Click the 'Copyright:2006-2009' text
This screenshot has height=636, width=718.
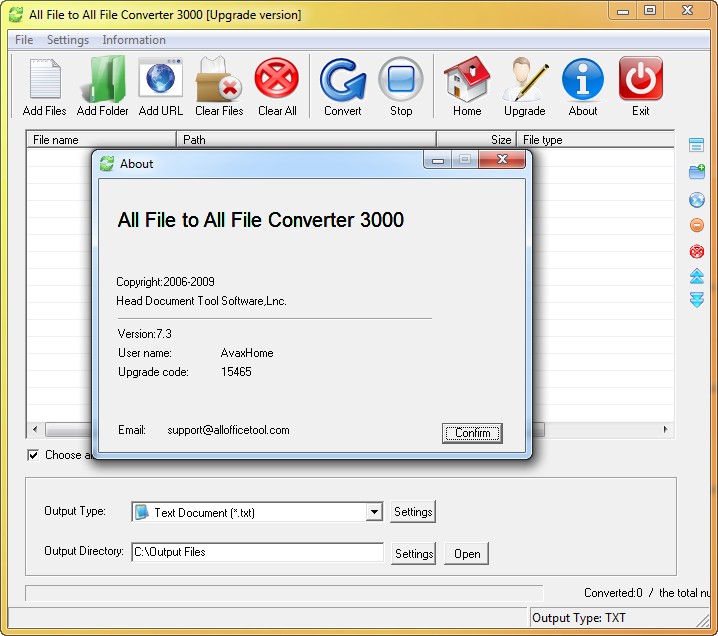coord(165,282)
